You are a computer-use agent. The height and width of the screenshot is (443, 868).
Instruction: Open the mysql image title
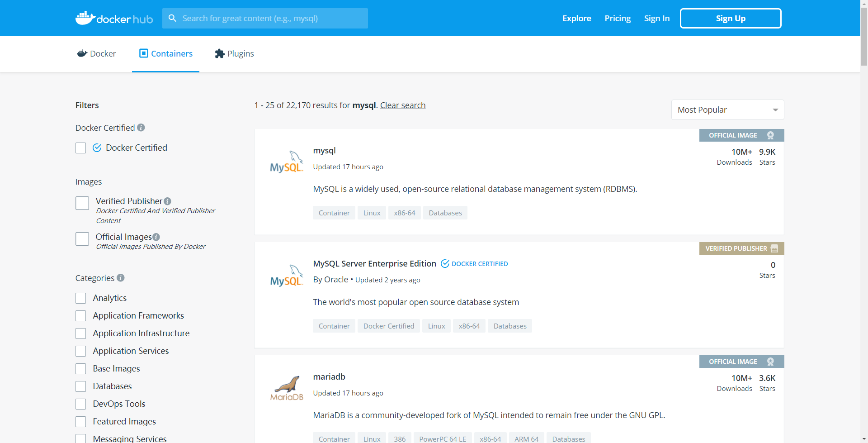tap(324, 151)
